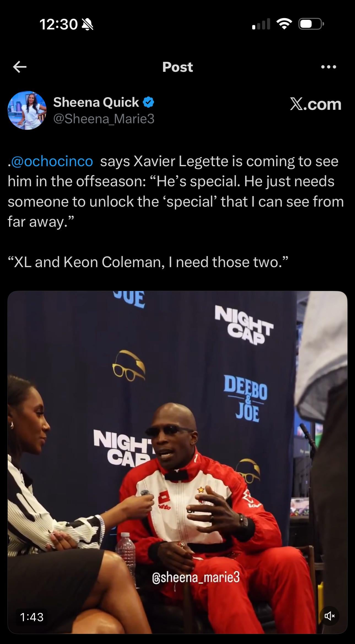
Task: Tap the battery indicator icon
Action: pos(311,24)
